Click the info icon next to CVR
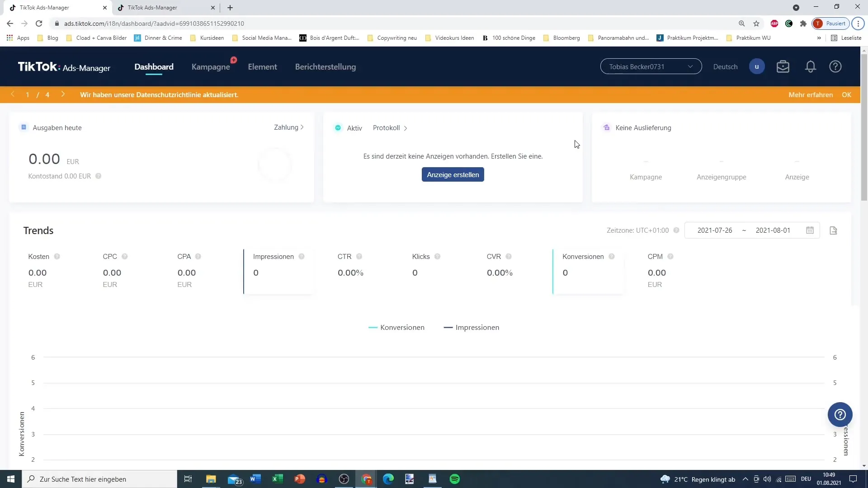This screenshot has height=488, width=868. [x=509, y=257]
